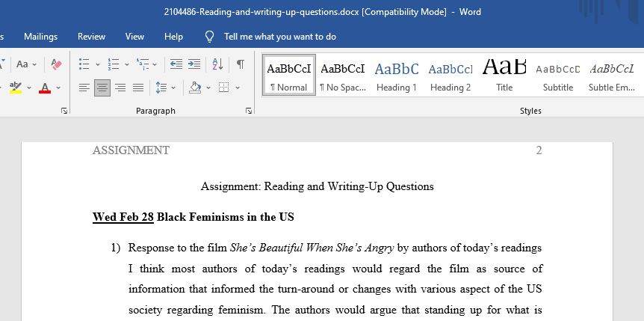This screenshot has width=644, height=321.
Task: Apply the No Spacing style
Action: click(x=342, y=75)
